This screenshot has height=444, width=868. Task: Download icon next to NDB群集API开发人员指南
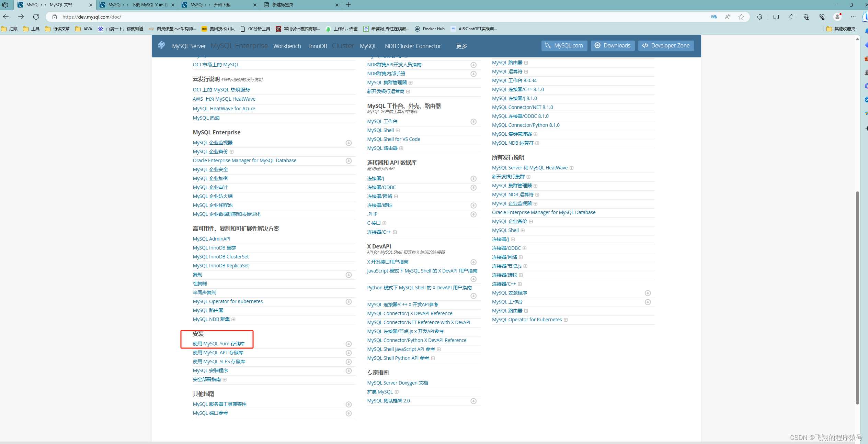pos(473,65)
